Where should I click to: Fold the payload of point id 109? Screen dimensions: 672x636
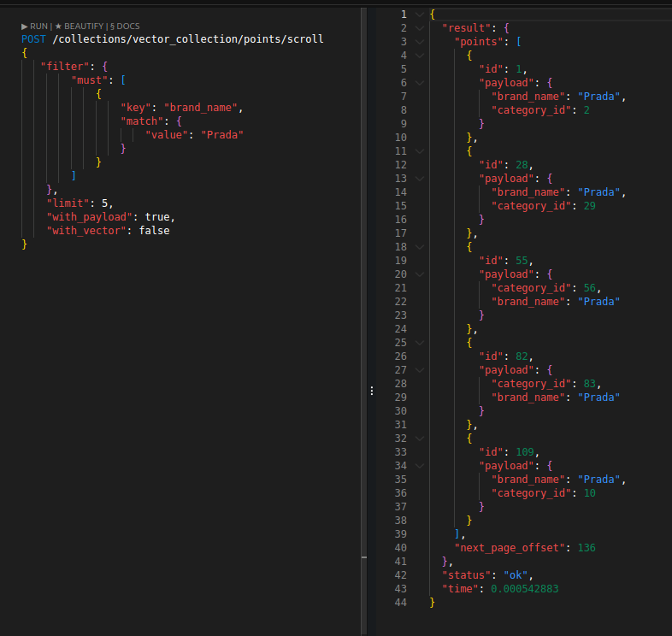pos(418,466)
